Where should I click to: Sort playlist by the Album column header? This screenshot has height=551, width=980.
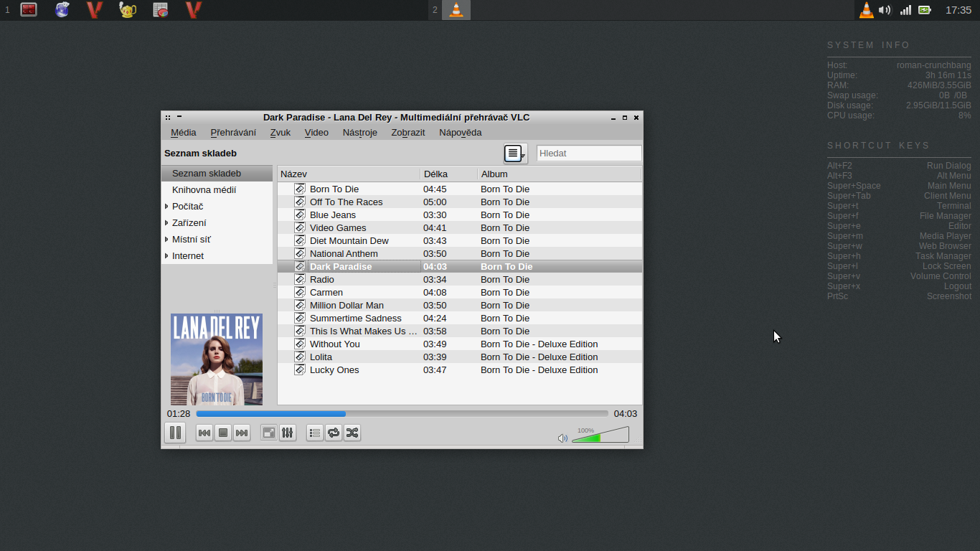(560, 174)
